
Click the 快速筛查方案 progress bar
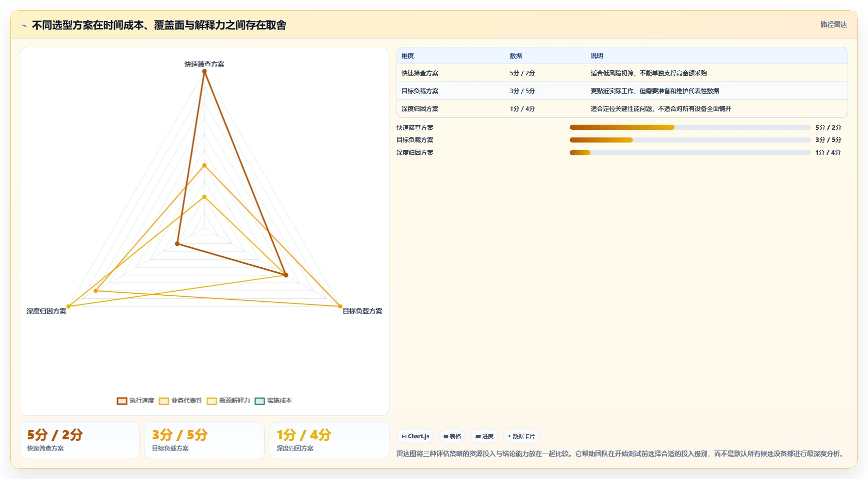point(690,127)
